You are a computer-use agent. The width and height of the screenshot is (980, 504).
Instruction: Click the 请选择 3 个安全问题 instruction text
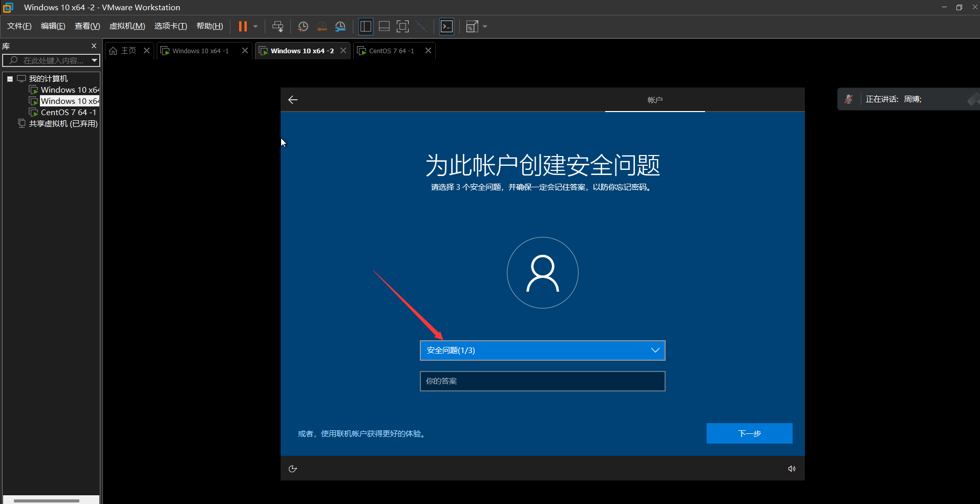pyautogui.click(x=541, y=187)
